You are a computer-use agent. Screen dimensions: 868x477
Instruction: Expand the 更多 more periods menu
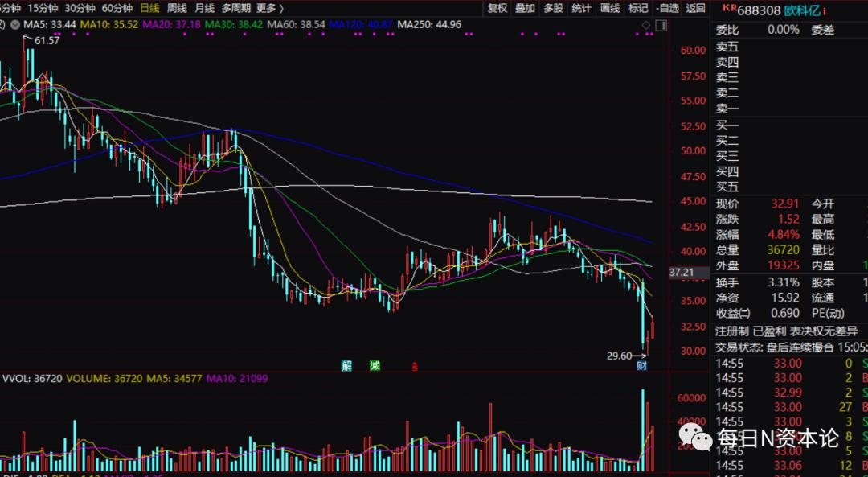pyautogui.click(x=270, y=8)
